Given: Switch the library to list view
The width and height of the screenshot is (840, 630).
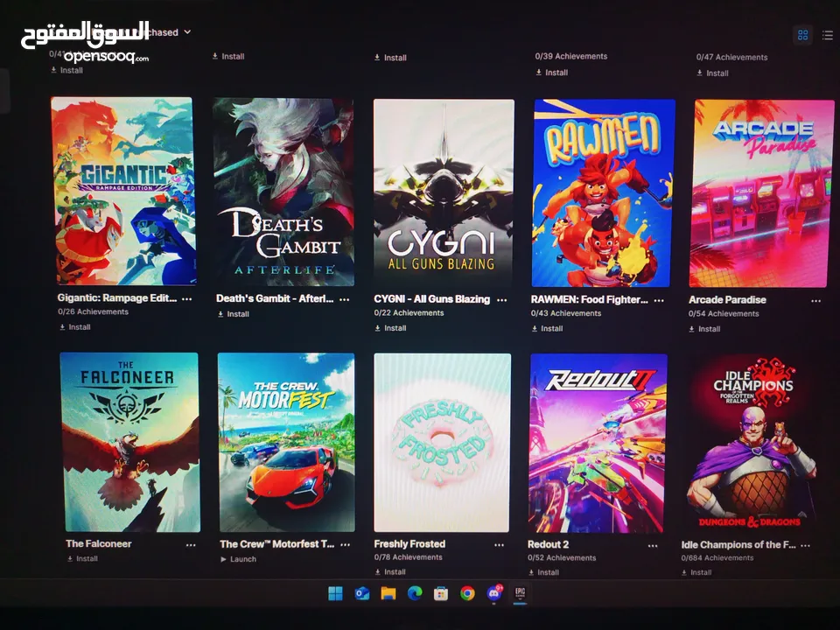Looking at the screenshot, I should (828, 35).
